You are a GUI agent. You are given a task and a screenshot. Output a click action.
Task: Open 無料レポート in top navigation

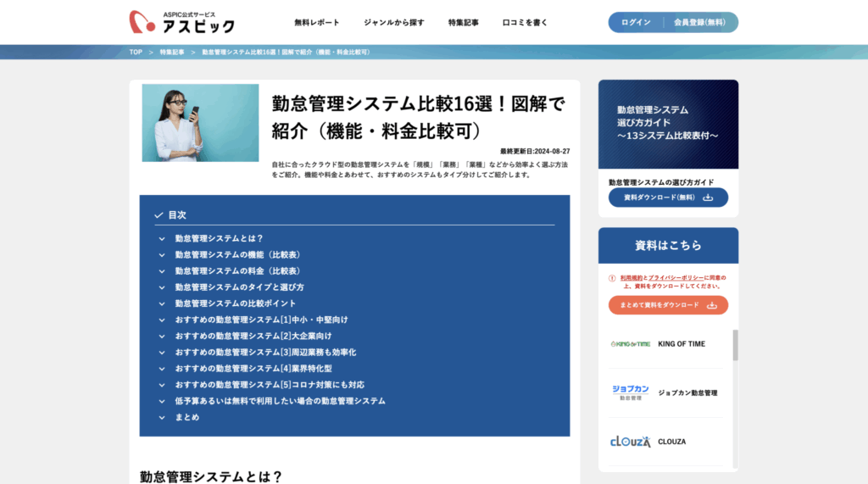click(317, 22)
